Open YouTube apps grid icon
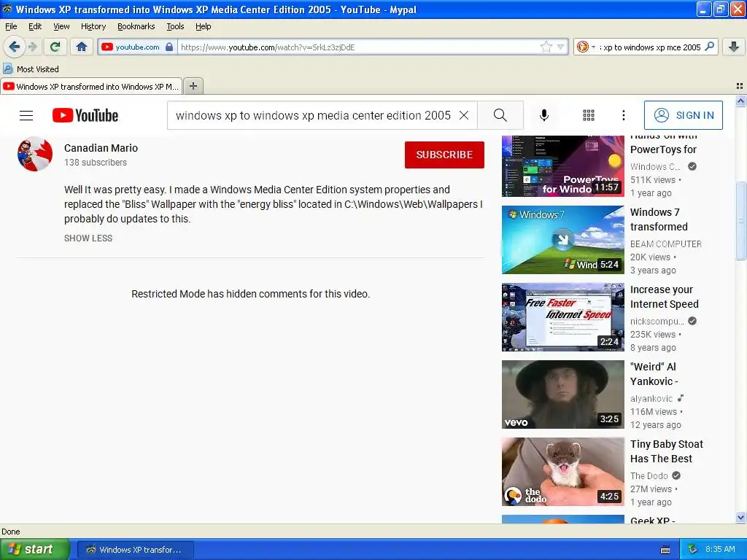 click(589, 115)
